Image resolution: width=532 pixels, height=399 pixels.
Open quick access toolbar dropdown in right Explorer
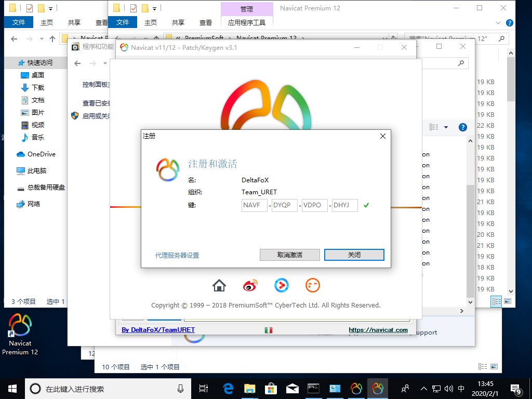pyautogui.click(x=154, y=8)
